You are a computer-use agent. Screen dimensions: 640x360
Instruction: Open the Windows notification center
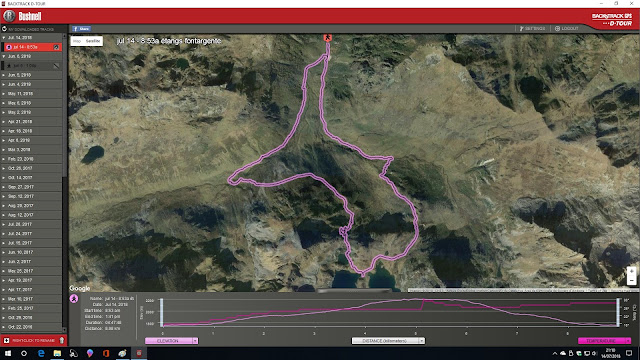click(x=629, y=353)
